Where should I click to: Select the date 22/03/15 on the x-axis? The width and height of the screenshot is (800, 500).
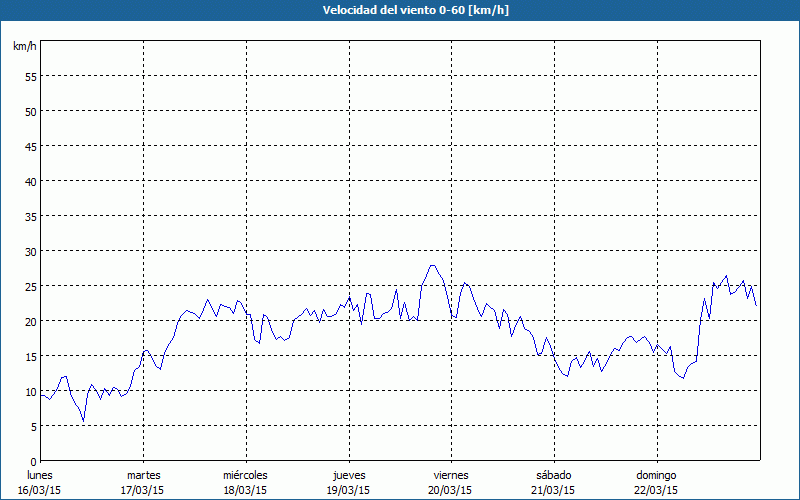(655, 490)
